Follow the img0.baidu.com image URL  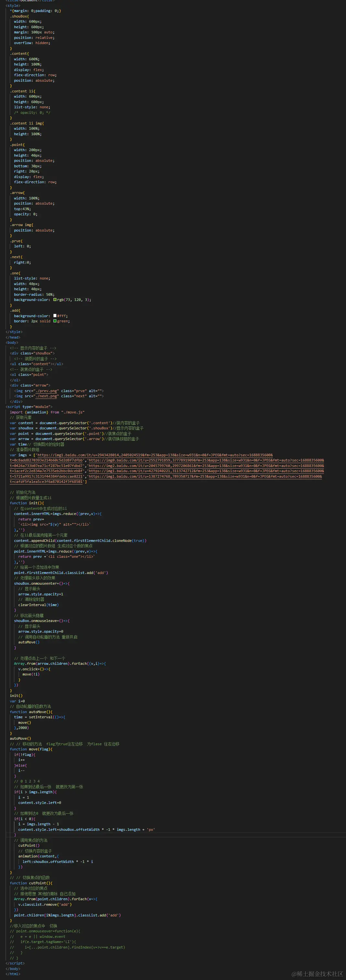click(x=206, y=460)
